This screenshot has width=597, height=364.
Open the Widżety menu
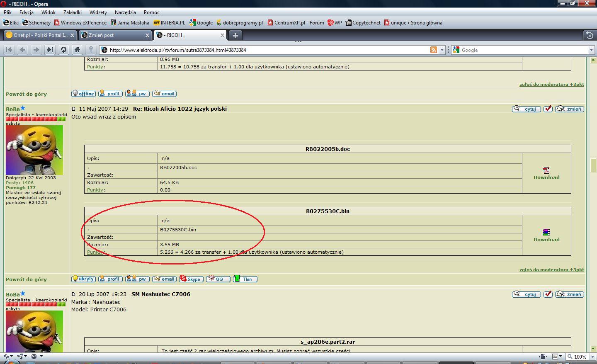click(x=98, y=12)
